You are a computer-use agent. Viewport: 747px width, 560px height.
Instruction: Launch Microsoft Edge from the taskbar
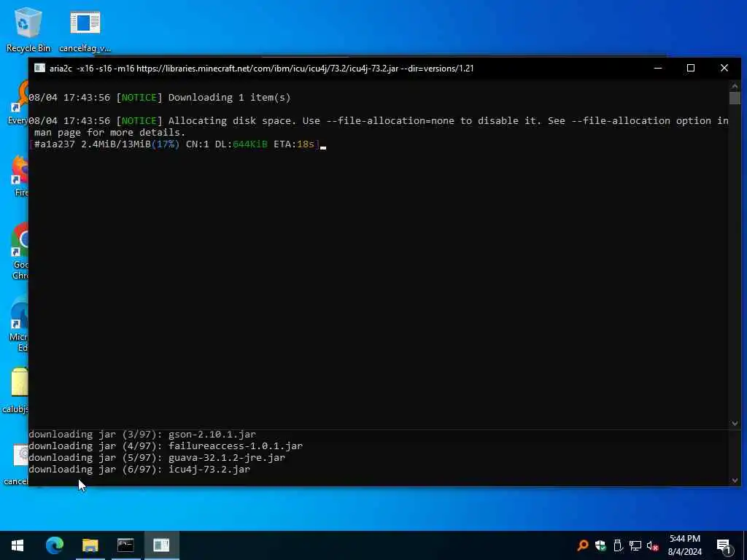click(54, 545)
